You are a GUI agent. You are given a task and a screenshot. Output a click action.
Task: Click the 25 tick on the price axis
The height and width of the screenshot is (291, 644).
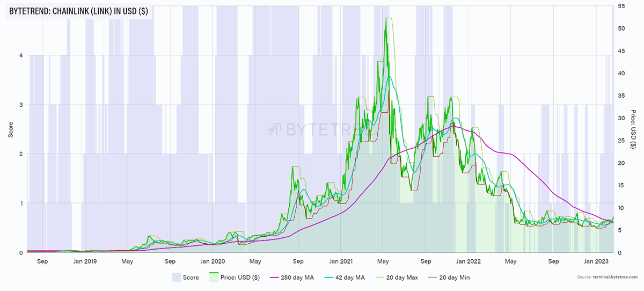point(621,140)
